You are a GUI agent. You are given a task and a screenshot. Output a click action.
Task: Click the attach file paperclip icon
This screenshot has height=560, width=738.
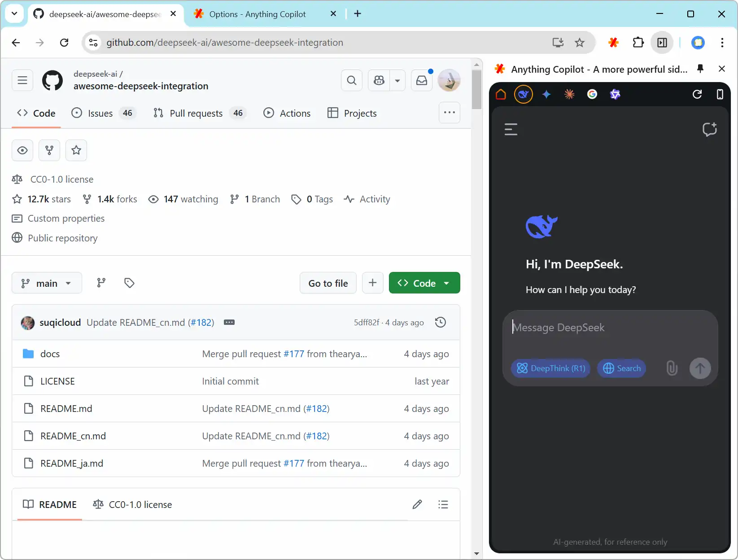point(672,368)
